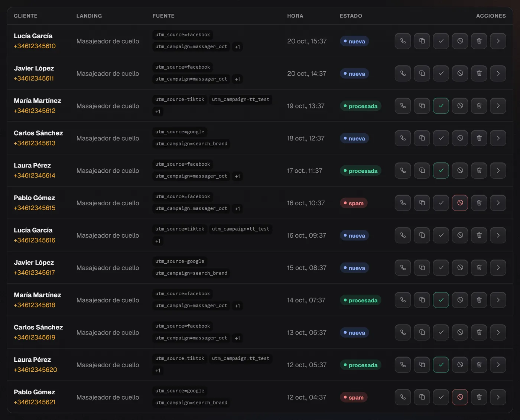Copy the lead in the +34612345619 row
The width and height of the screenshot is (520, 420).
[x=422, y=332]
